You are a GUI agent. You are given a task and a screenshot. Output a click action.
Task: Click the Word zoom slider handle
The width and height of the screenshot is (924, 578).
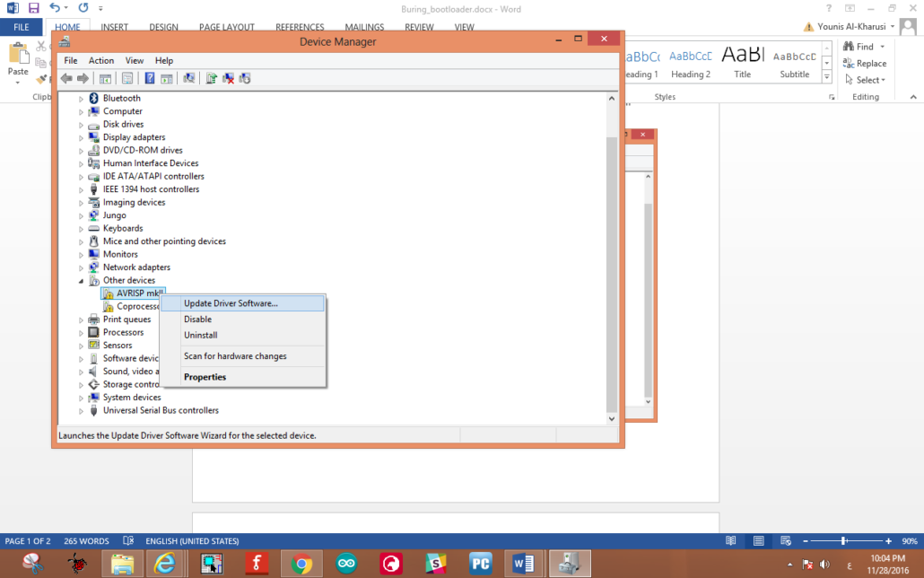(x=844, y=541)
